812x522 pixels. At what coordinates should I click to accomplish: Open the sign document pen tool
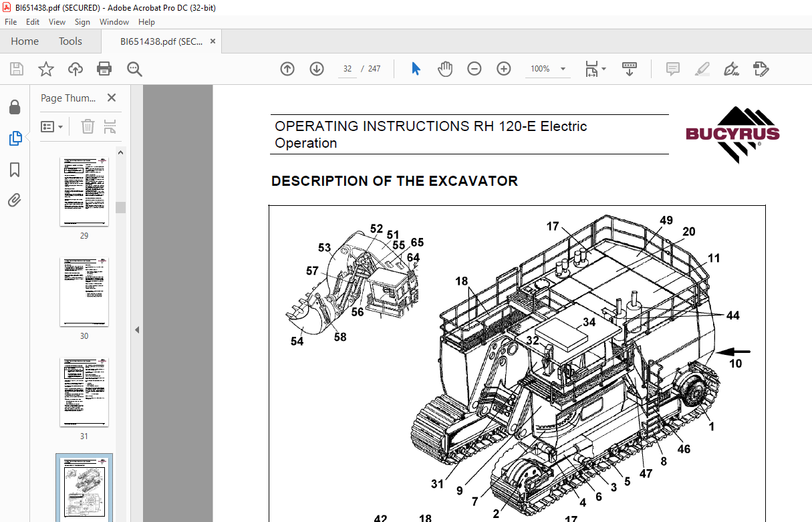[731, 69]
